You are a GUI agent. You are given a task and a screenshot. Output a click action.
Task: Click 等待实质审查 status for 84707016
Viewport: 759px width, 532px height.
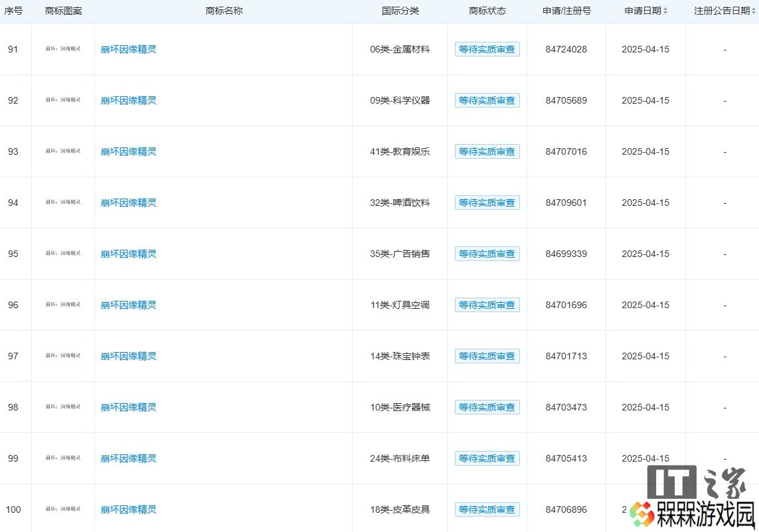(x=487, y=151)
